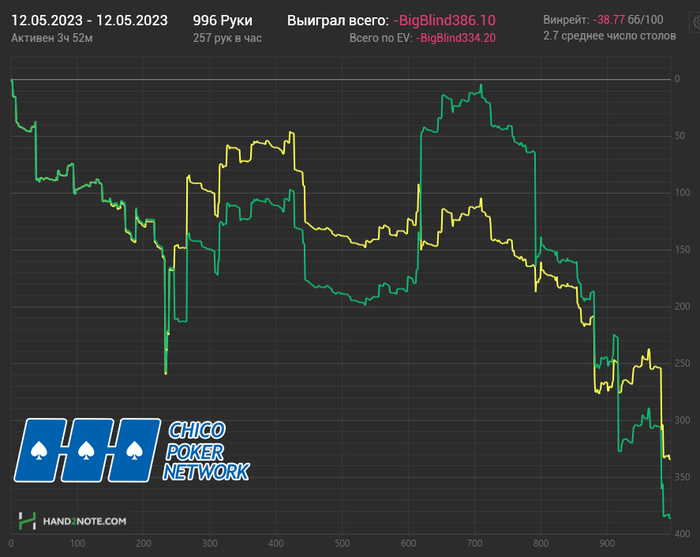Click the y-axis label 50
700x557 pixels.
680,136
